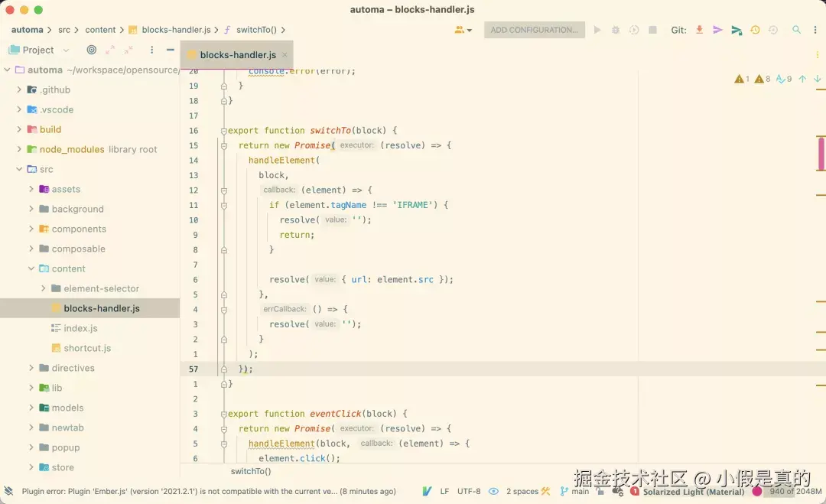
Task: Open index.js in the project tree
Action: click(80, 328)
